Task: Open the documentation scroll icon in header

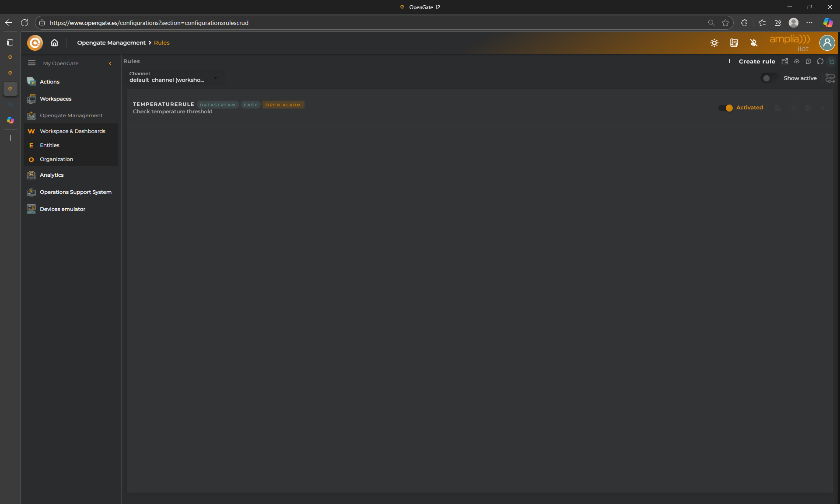Action: click(734, 43)
